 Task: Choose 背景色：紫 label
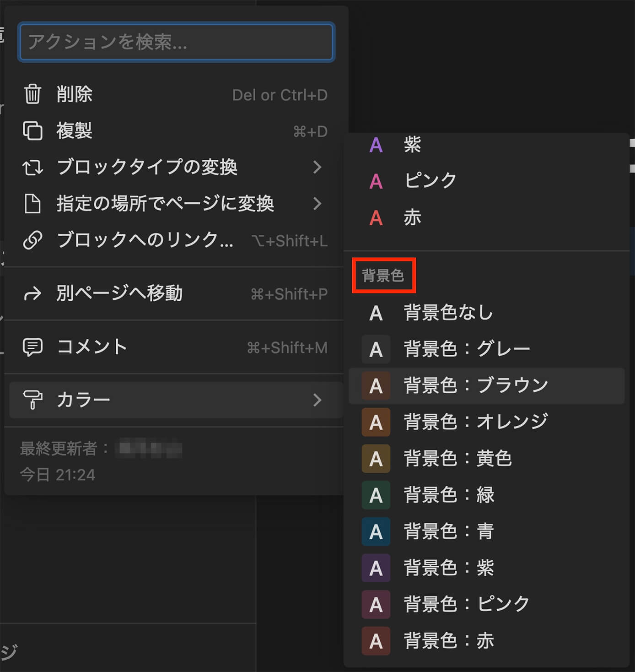pos(449,568)
